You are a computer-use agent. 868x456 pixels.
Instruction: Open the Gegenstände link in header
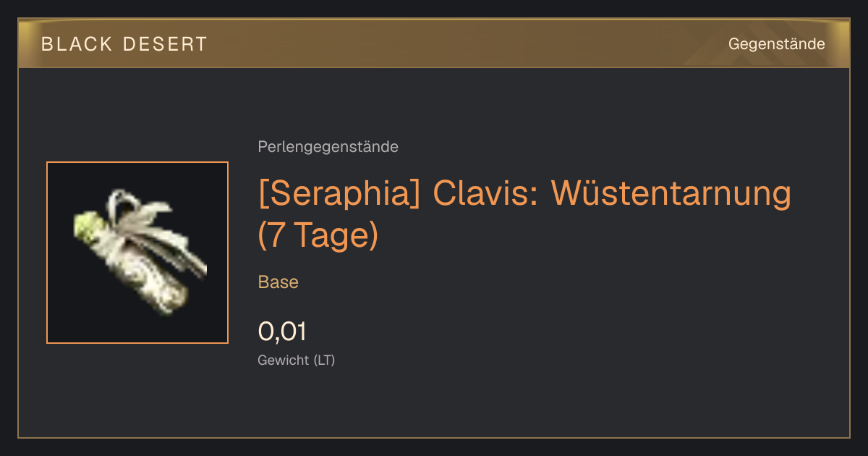[x=776, y=44]
